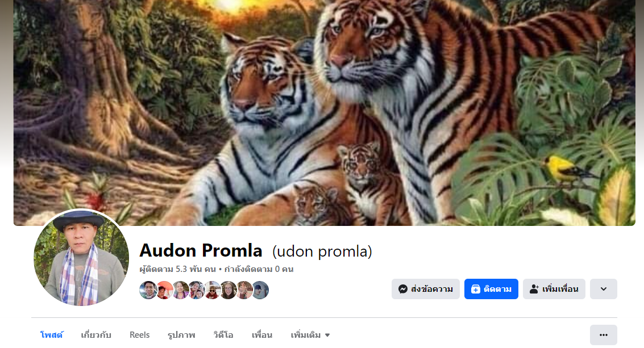Open the เพื่อน friends tab
Screen dimensions: 644x348
coord(262,335)
